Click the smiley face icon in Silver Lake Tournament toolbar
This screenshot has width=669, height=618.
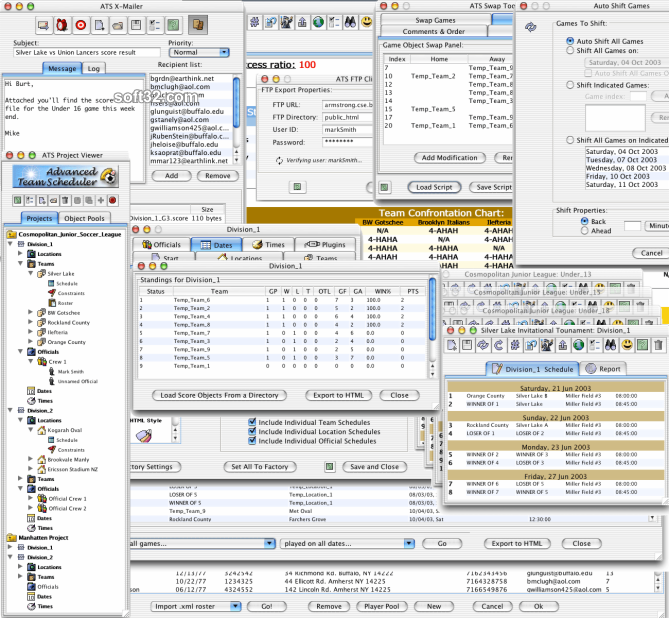point(627,345)
